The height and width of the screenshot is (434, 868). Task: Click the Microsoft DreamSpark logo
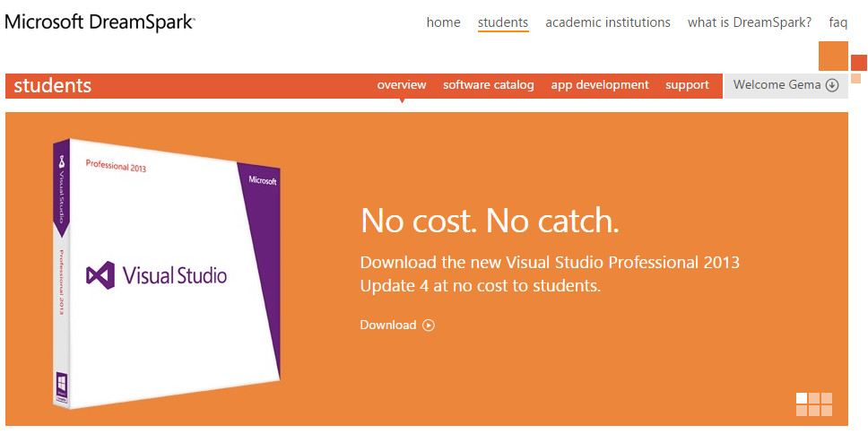pyautogui.click(x=100, y=22)
